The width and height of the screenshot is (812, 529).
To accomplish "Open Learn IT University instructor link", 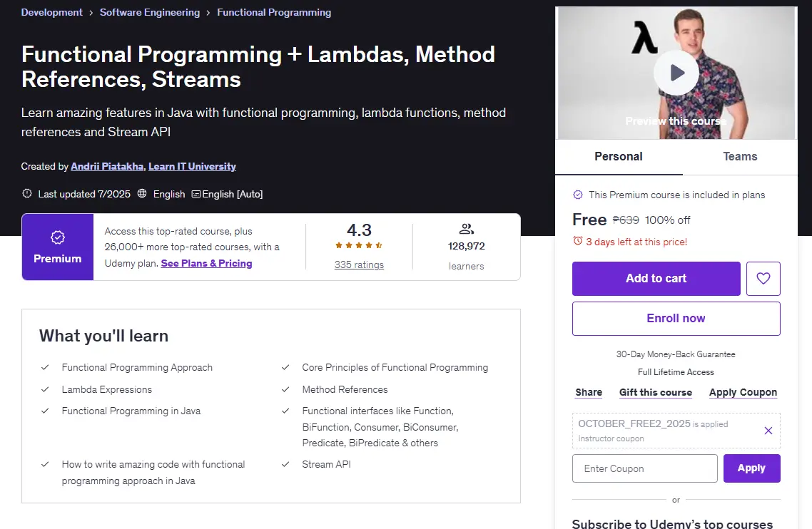I will point(192,166).
